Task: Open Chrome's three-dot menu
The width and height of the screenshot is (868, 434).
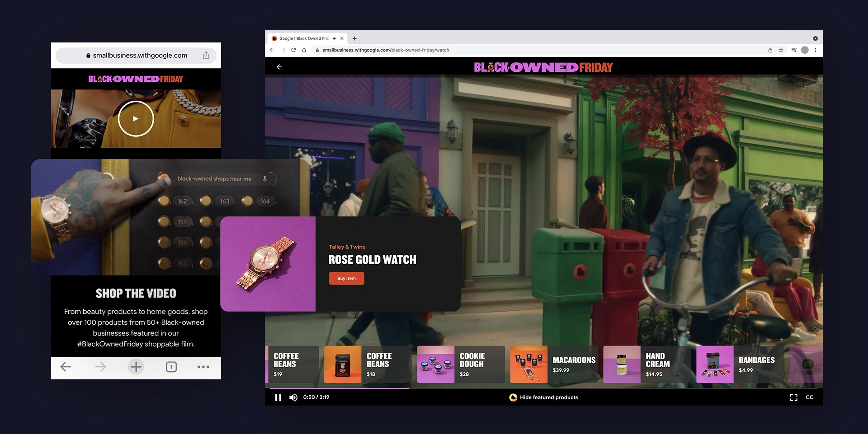Action: click(816, 50)
